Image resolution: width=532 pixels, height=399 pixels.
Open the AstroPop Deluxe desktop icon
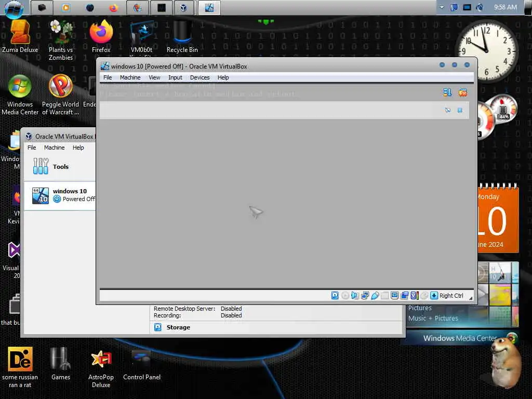(101, 369)
